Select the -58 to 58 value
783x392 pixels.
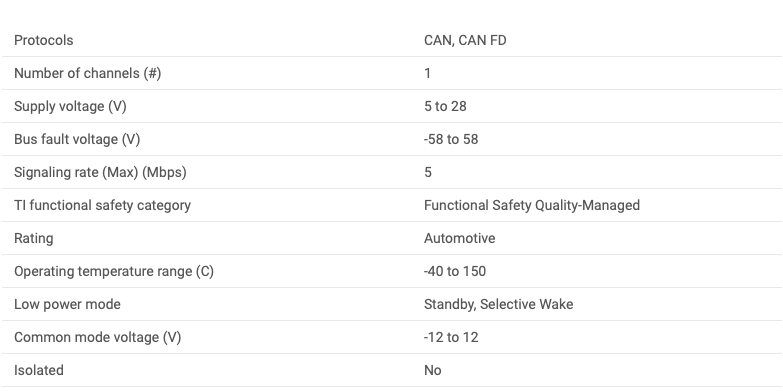(x=451, y=139)
